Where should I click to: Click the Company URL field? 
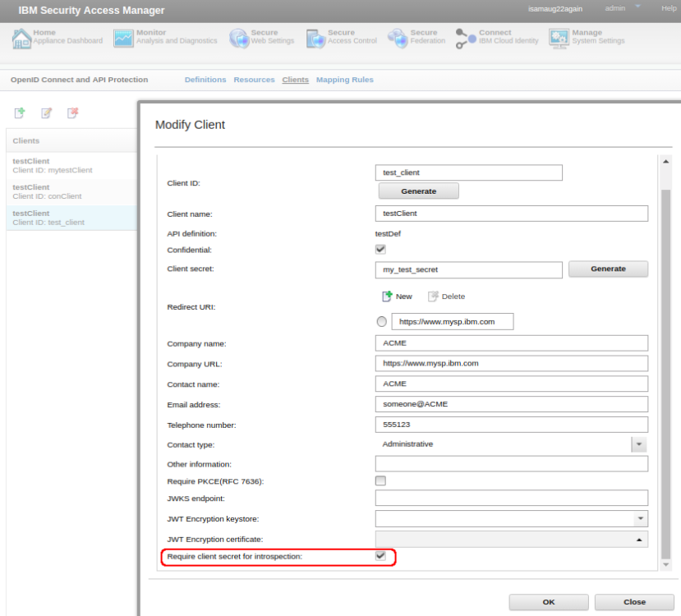tap(512, 363)
